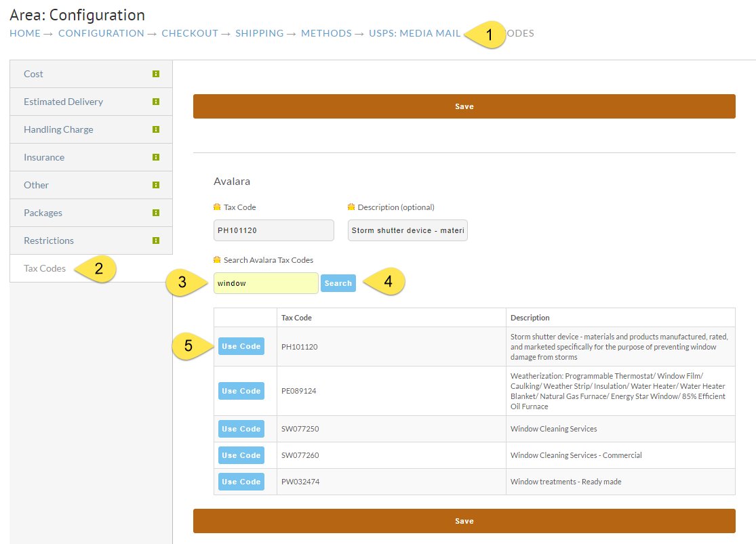Click the bottom Save button
The width and height of the screenshot is (756, 544).
click(464, 521)
